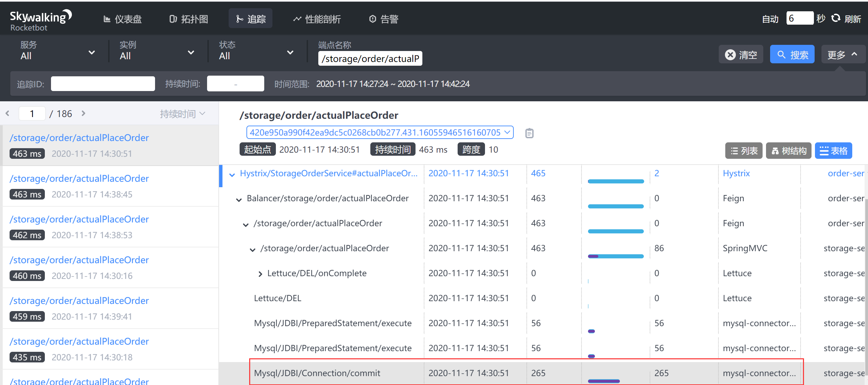Open the 服务 service dropdown

point(58,51)
